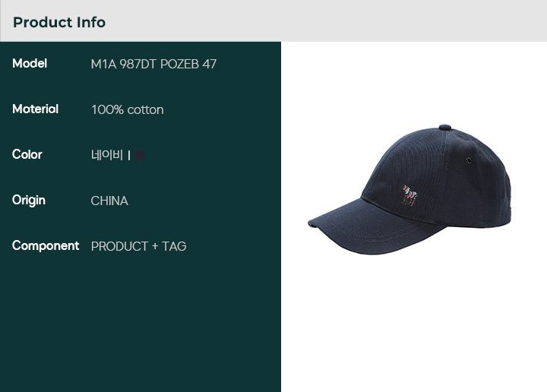The height and width of the screenshot is (392, 547).
Task: Click the CHINA origin value
Action: point(109,201)
